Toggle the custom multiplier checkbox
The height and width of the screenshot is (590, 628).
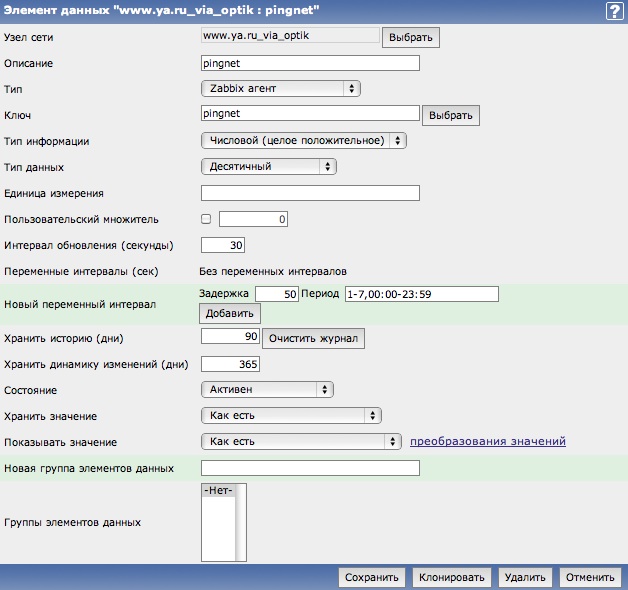[x=206, y=218]
